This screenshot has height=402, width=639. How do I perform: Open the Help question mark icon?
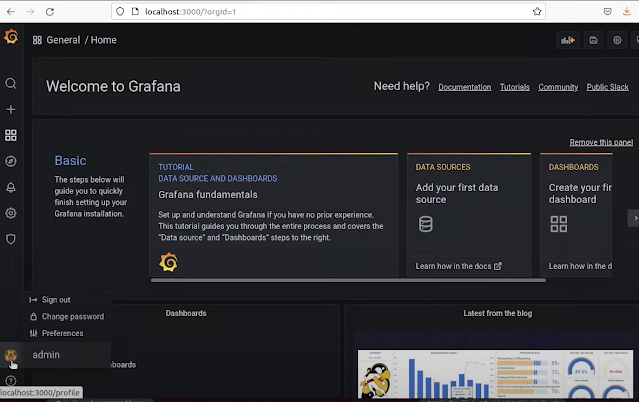(x=11, y=381)
